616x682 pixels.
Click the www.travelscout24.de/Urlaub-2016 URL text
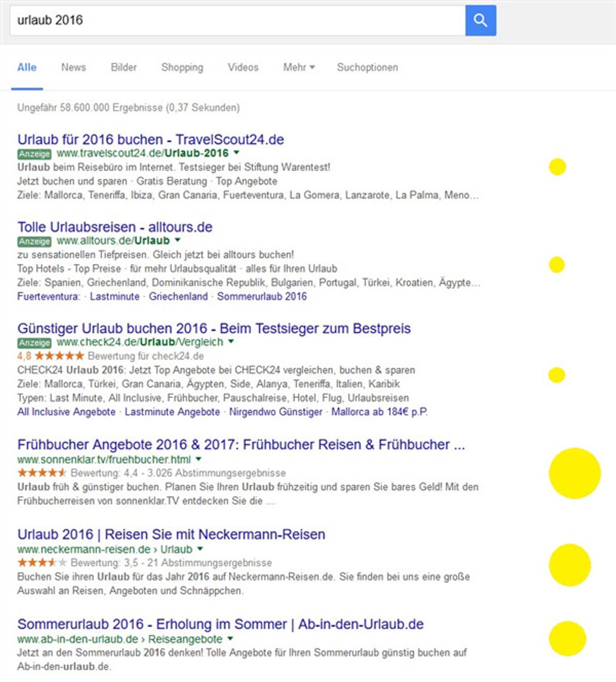tap(143, 153)
